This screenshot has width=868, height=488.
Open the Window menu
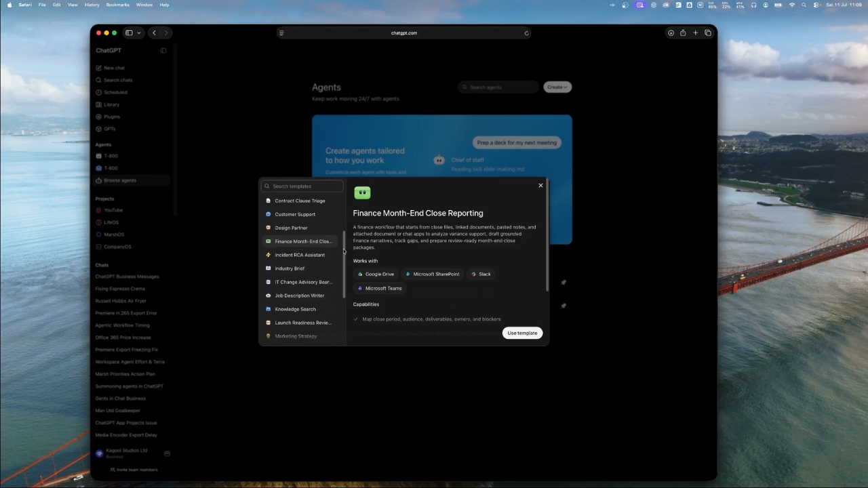(x=144, y=5)
